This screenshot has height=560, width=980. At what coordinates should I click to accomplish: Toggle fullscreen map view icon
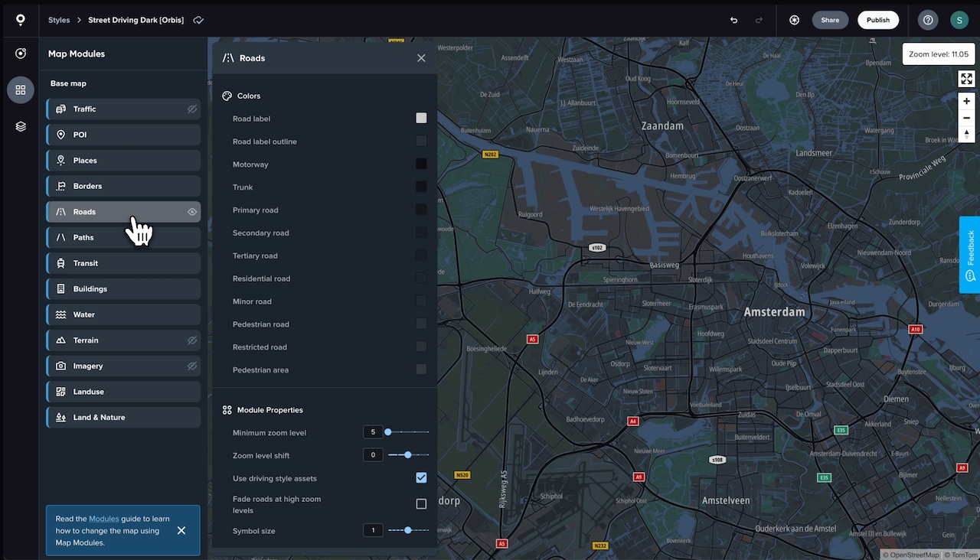(x=966, y=79)
